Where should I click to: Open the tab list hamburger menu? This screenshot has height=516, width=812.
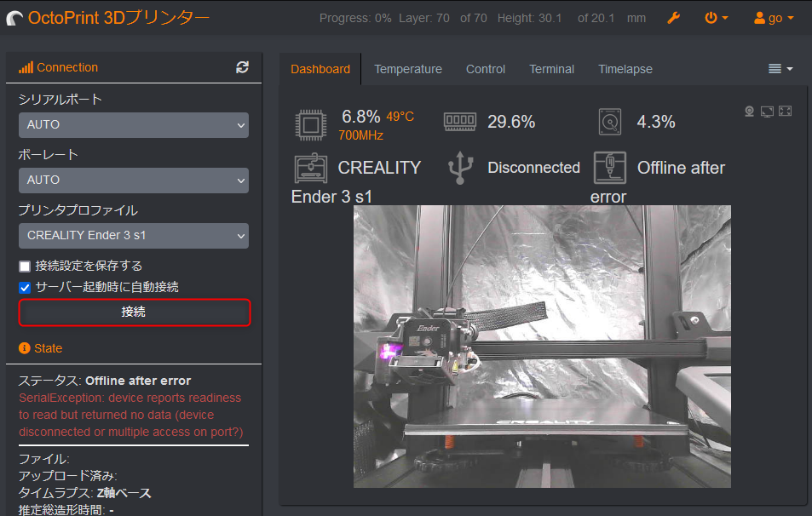click(x=780, y=69)
